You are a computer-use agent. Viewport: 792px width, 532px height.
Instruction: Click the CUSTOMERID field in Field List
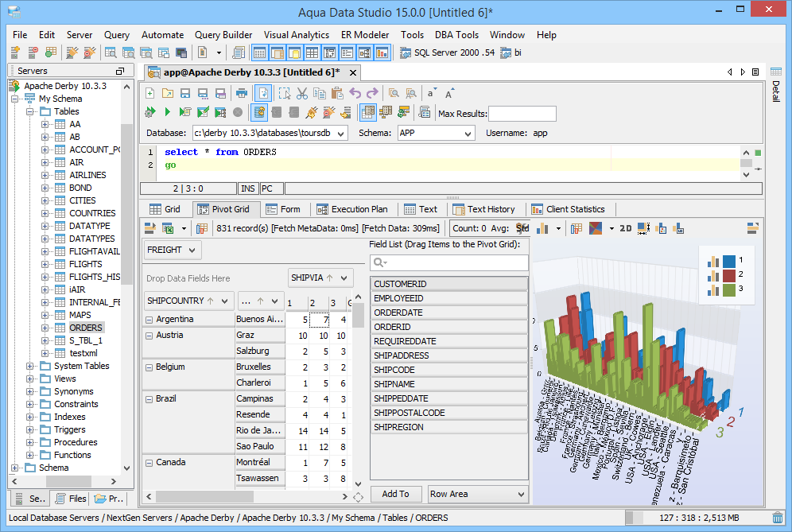coord(449,284)
